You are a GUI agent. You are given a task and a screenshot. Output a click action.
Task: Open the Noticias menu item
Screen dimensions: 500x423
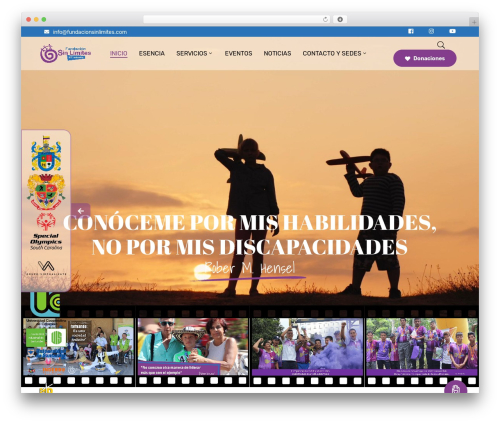[277, 53]
